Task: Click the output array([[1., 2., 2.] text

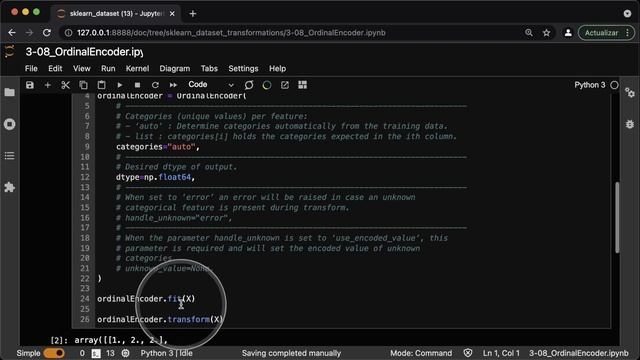Action: pyautogui.click(x=121, y=340)
